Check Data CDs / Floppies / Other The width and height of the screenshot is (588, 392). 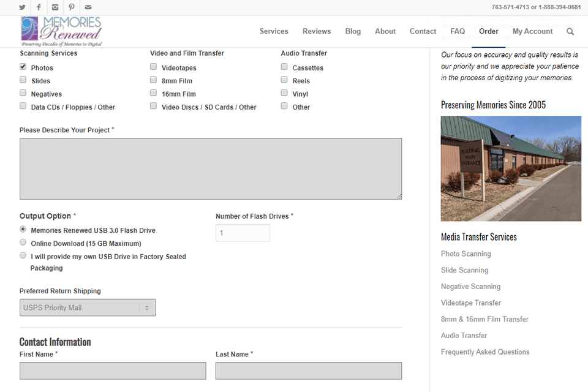(x=23, y=106)
